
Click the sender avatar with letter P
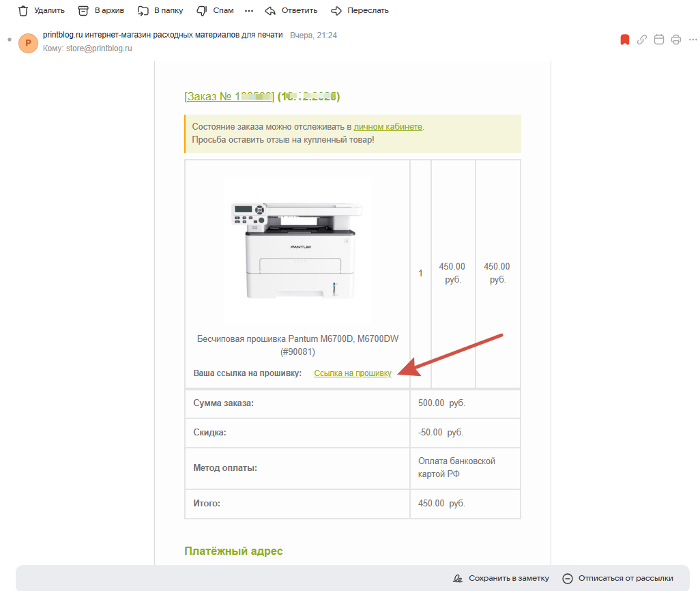point(28,42)
